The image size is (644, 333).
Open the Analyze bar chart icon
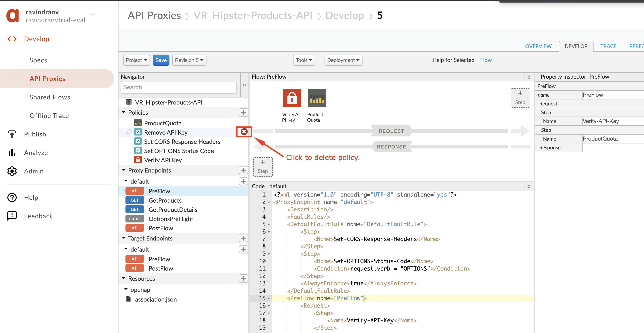12,153
